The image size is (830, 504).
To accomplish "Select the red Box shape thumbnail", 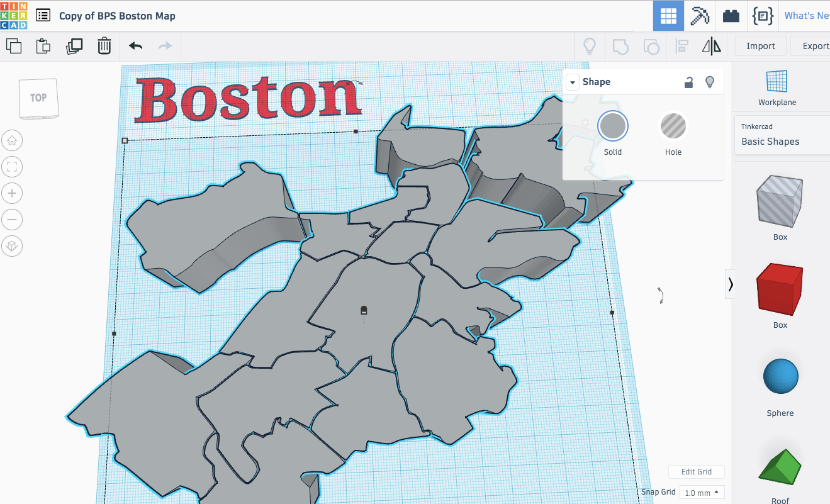I will coord(780,289).
